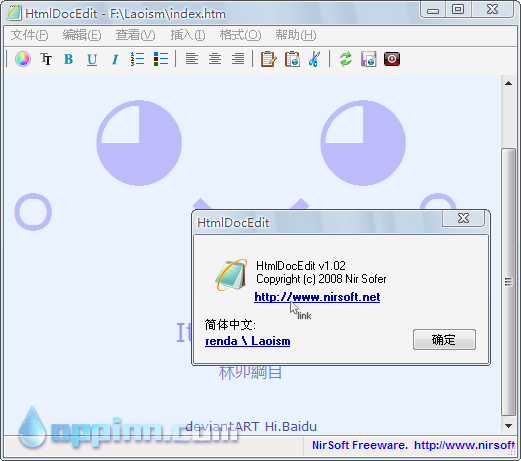Open the 插入(I) menu
This screenshot has height=461, width=521.
[x=188, y=35]
